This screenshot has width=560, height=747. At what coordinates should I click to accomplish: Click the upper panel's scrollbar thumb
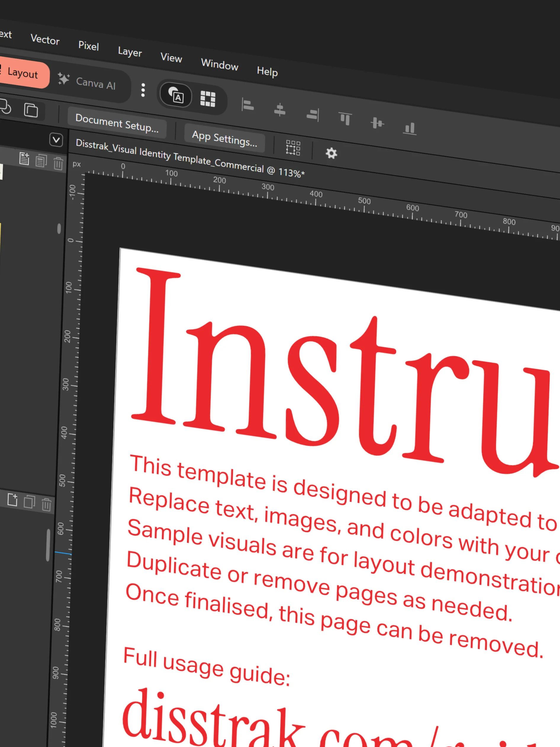coord(59,229)
